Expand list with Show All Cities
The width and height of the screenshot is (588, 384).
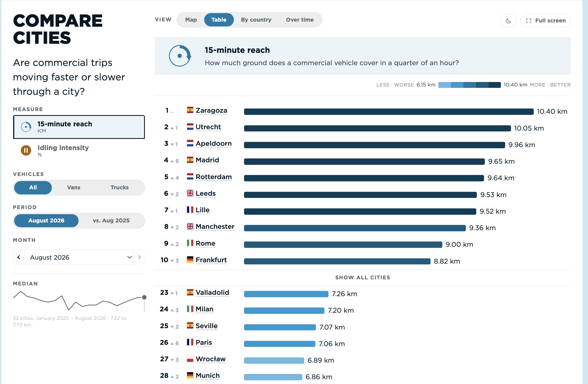[362, 277]
